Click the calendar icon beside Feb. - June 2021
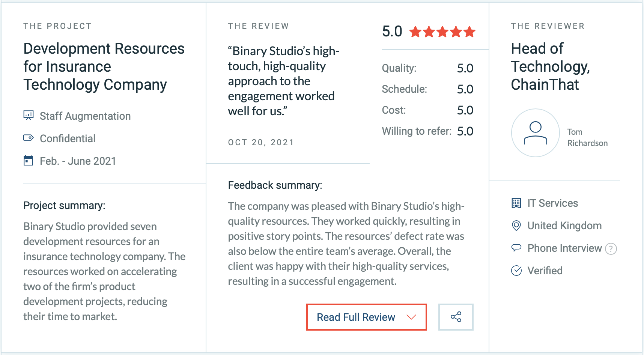This screenshot has height=355, width=644. pos(29,160)
